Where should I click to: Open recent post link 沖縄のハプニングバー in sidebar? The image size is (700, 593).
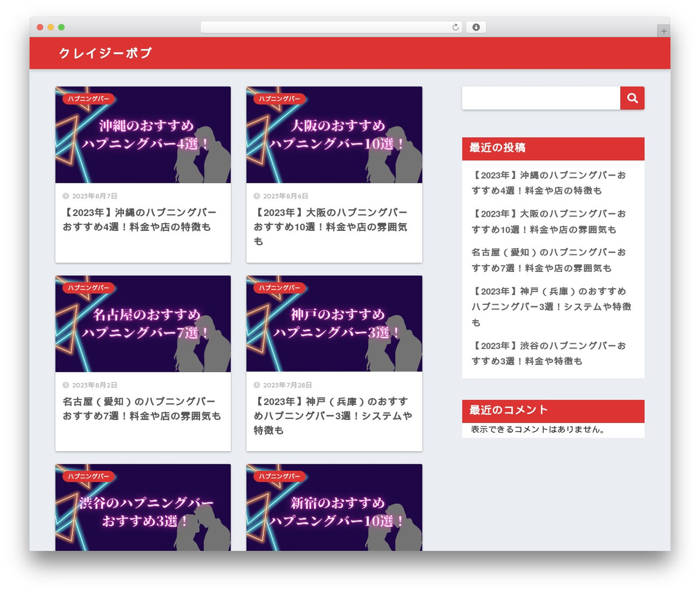click(549, 183)
